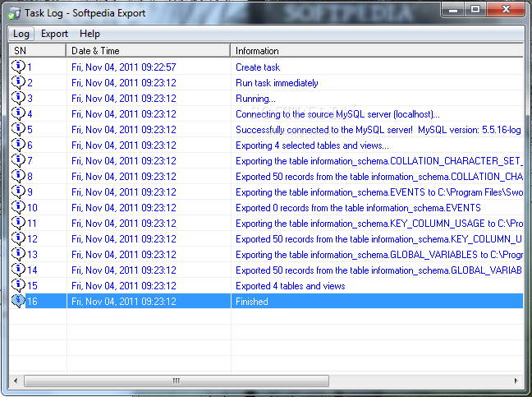Sort by the Date & Time column header

click(x=148, y=51)
